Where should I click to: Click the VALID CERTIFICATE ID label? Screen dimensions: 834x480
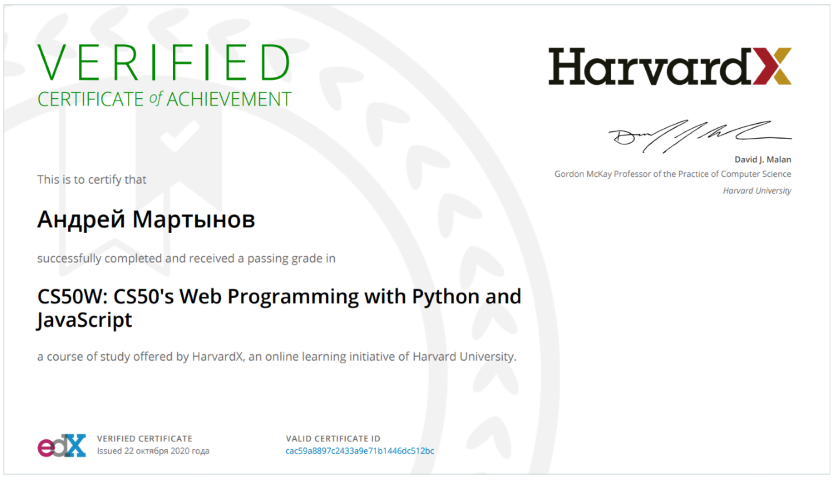pos(333,438)
